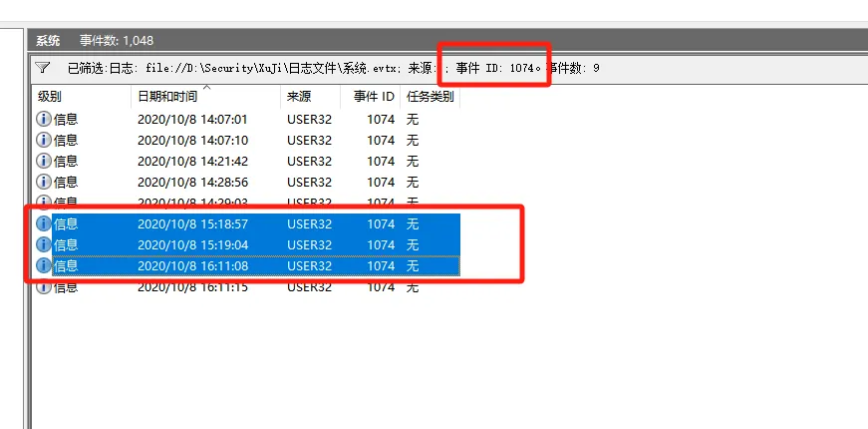Click event ID 1074 in 14:07:01 row
Screen dimensions: 868x429
(x=381, y=119)
